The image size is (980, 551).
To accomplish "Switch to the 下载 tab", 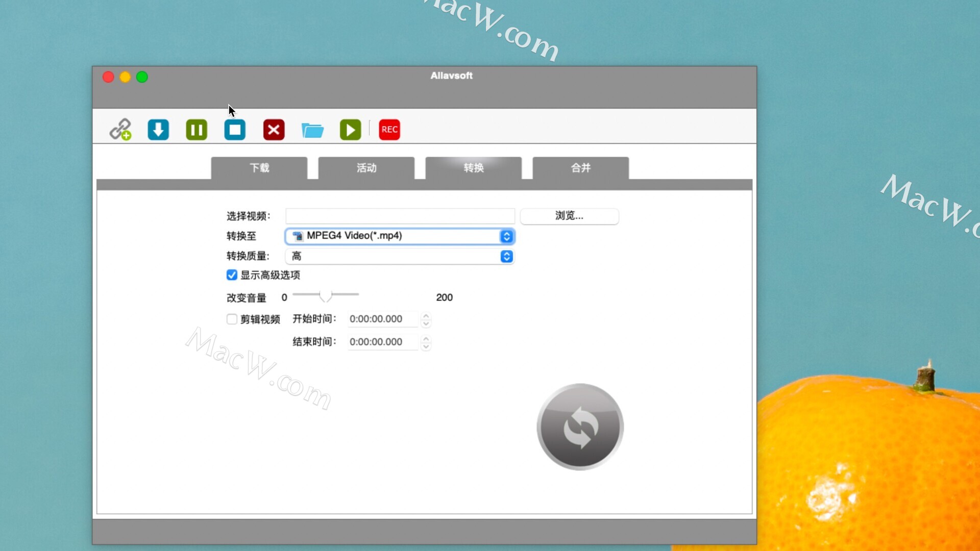I will click(259, 168).
